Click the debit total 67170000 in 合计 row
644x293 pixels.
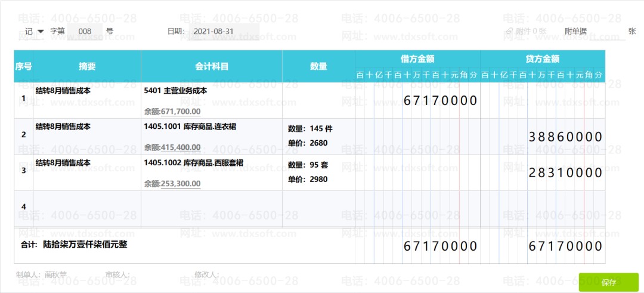(x=440, y=246)
